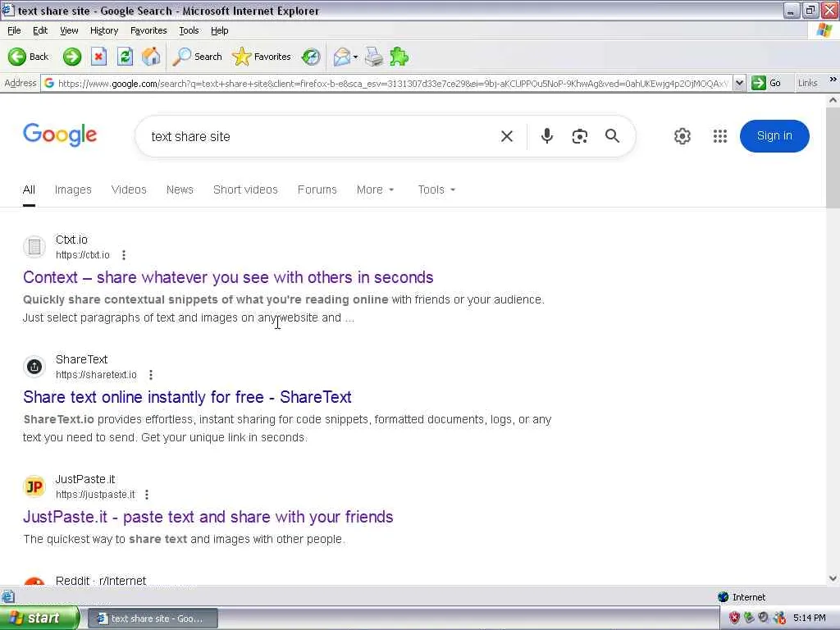
Task: Open more options for ShareText result
Action: point(151,374)
